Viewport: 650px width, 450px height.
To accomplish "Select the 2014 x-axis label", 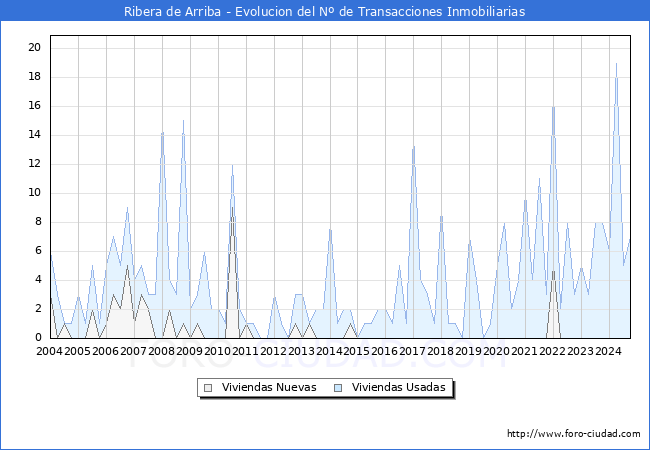I will [329, 351].
